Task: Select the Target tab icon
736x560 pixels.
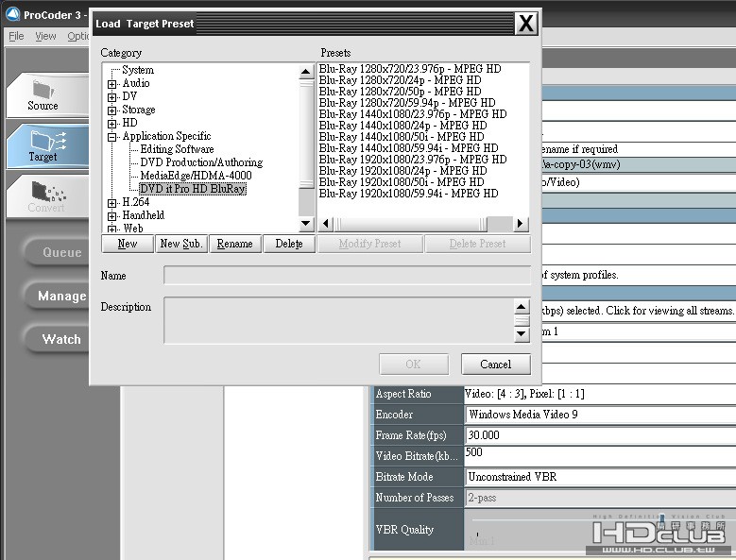Action: click(48, 141)
